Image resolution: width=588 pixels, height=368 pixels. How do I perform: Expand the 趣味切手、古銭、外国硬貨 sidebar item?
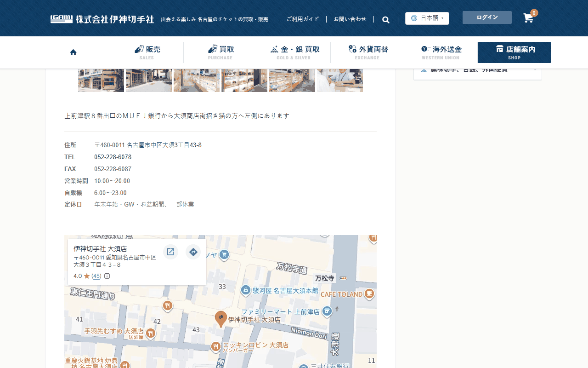click(x=478, y=70)
